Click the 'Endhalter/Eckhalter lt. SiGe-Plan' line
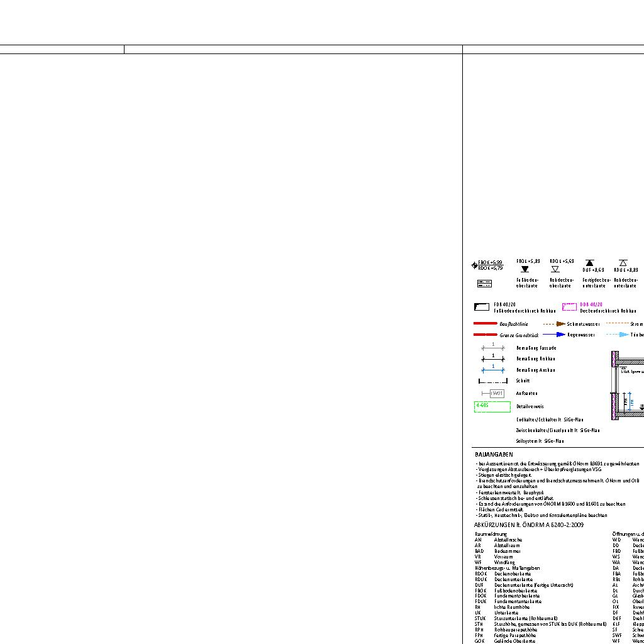 tap(550, 419)
